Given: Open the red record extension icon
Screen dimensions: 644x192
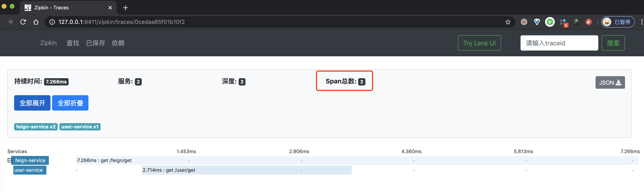Looking at the screenshot, I should tap(524, 22).
